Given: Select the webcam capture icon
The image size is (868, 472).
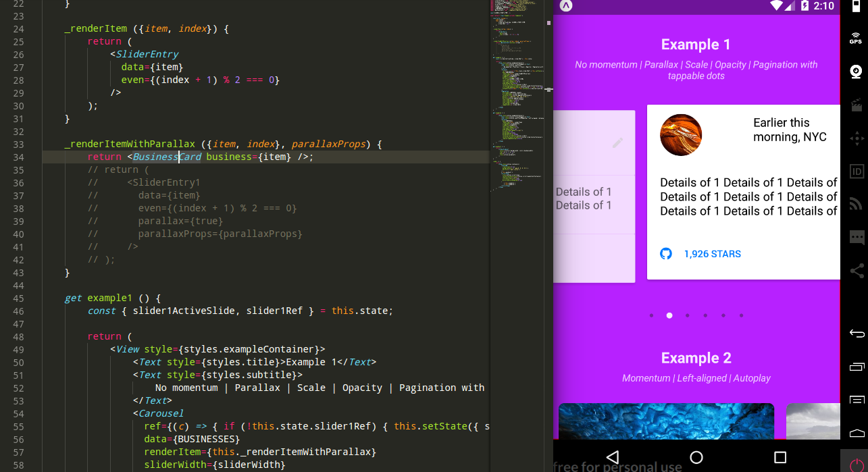Looking at the screenshot, I should tap(857, 71).
